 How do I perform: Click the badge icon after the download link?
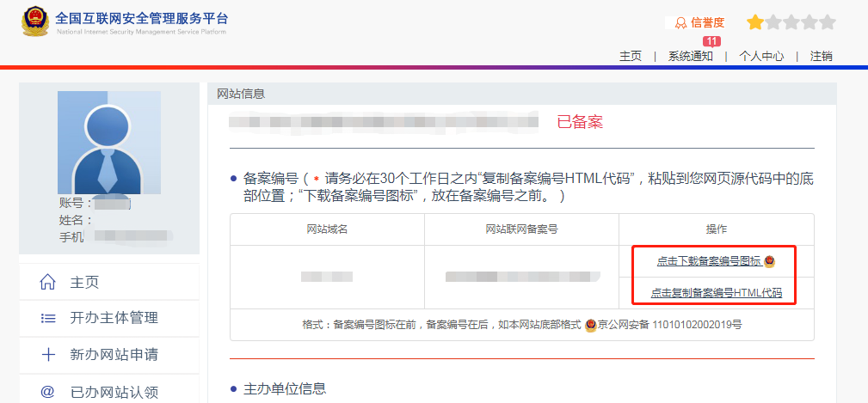click(x=769, y=261)
